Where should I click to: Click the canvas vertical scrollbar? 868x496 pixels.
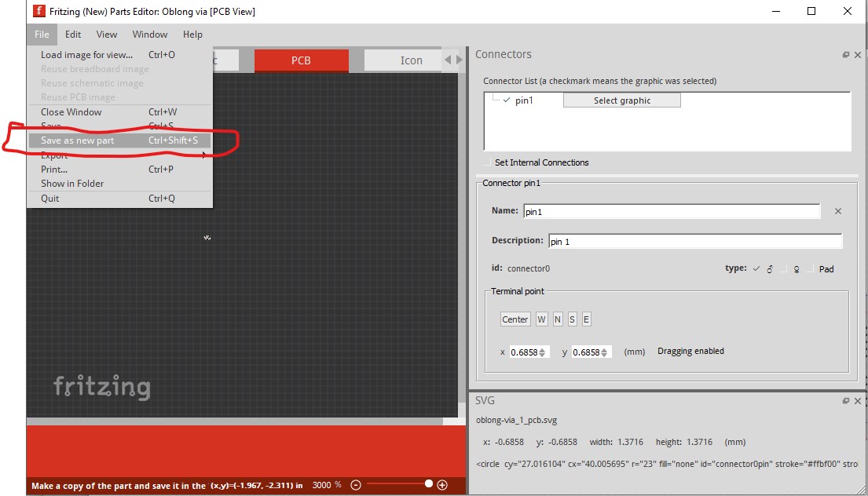point(462,237)
